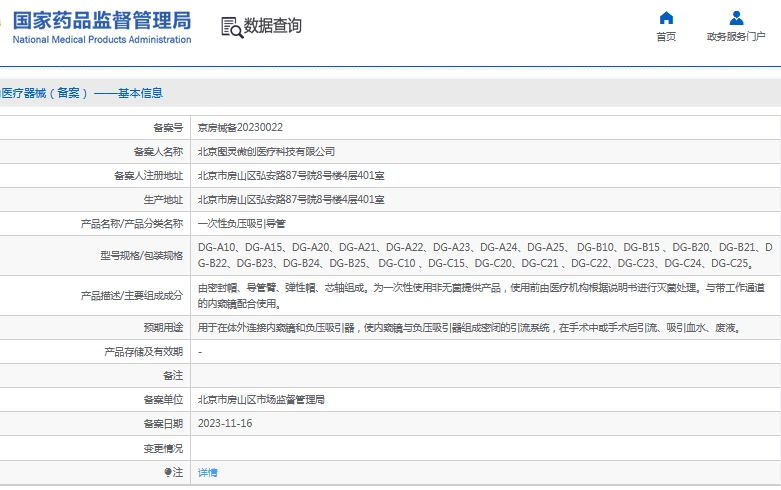Viewport: 781px width, 490px height.
Task: Select authority 北京市房山区市场监督管理局
Action: point(261,400)
